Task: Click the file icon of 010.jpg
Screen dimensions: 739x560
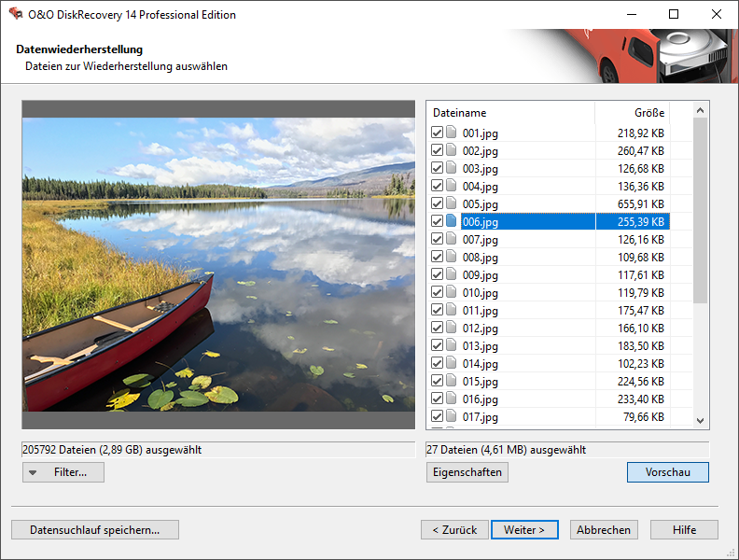Action: (x=452, y=293)
